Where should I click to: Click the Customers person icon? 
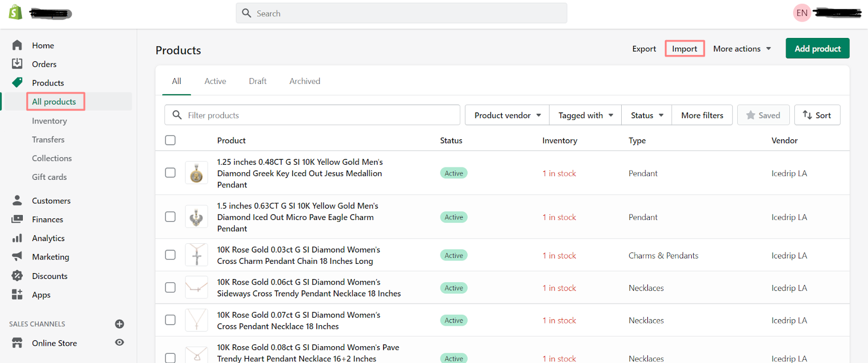[x=17, y=200]
